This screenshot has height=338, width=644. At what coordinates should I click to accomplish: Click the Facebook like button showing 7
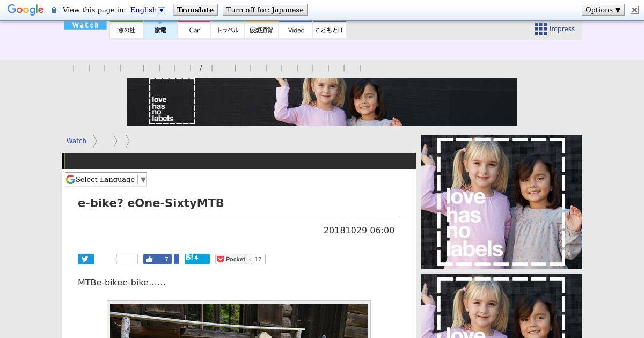[157, 259]
